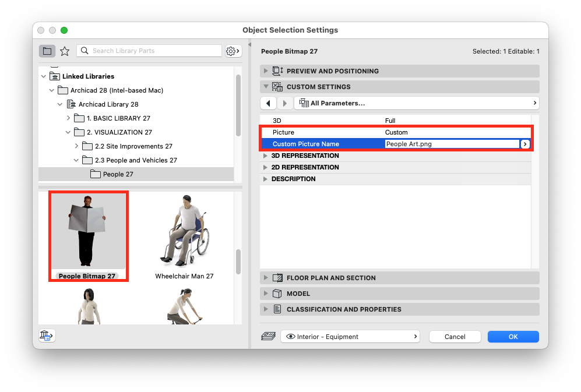Open the All Parameters dropdown
The width and height of the screenshot is (581, 392).
pos(417,103)
